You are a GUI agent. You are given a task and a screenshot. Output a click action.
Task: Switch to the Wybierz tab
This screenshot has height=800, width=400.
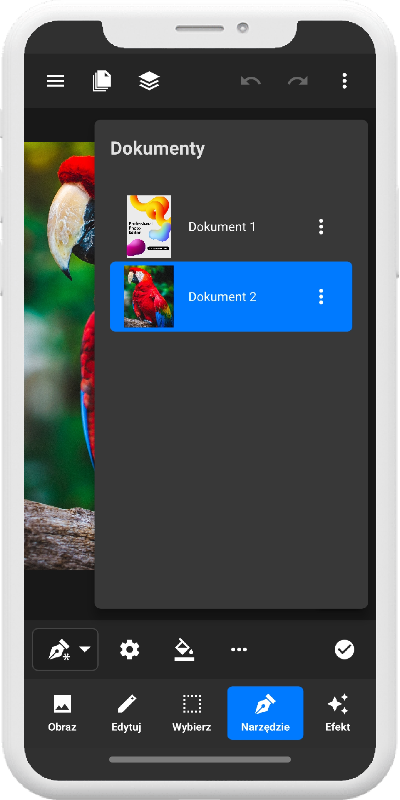tap(191, 713)
